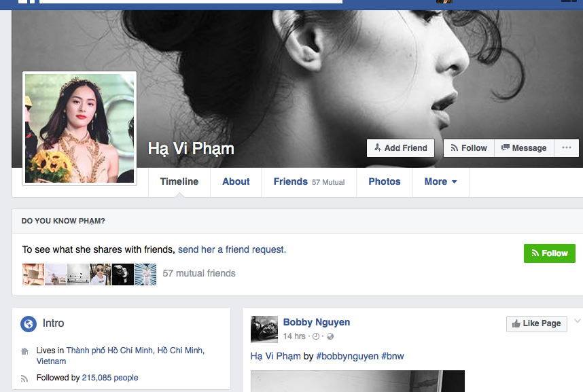Send a message via the Message button
Screen dimensions: 583x392
click(523, 148)
